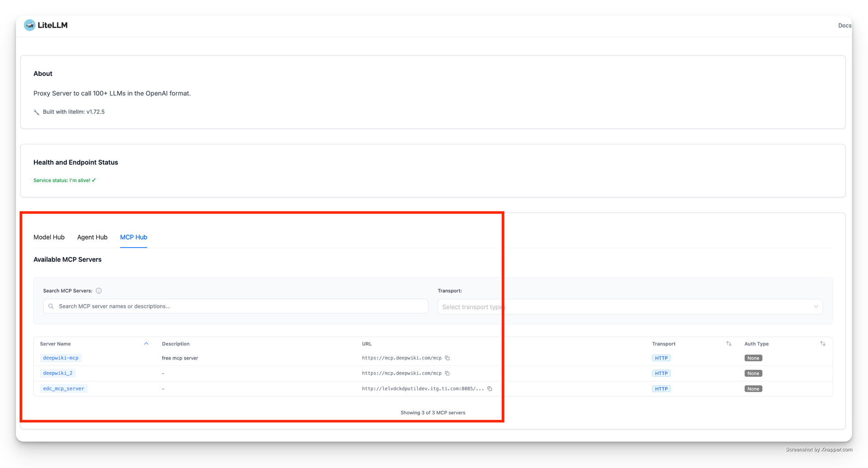Expand transport list using chevron arrow
The width and height of the screenshot is (868, 468).
click(x=816, y=307)
